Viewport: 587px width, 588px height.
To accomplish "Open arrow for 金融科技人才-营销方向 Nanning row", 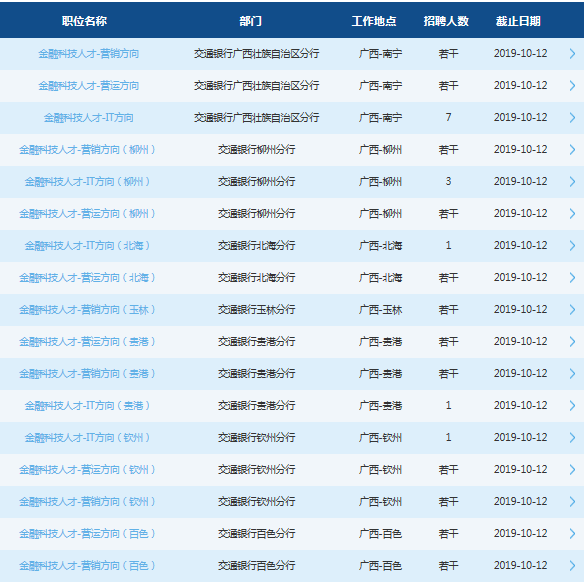I will (572, 54).
